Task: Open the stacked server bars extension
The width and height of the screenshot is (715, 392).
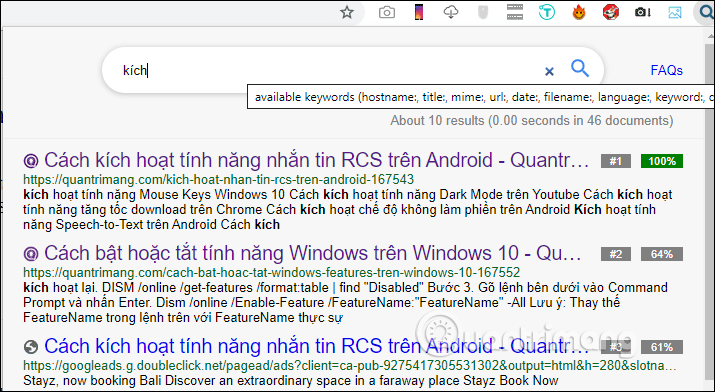Action: (515, 12)
